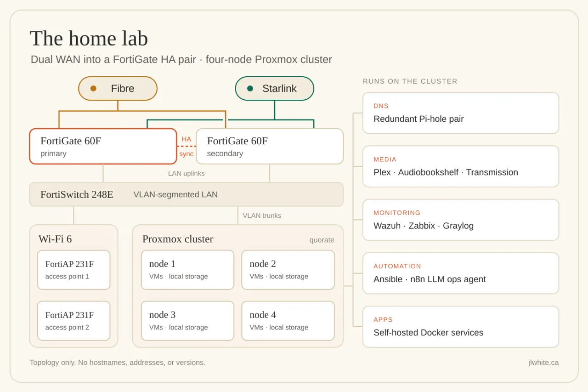Click the "Topology only" footer note
The image size is (588, 392).
[118, 363]
